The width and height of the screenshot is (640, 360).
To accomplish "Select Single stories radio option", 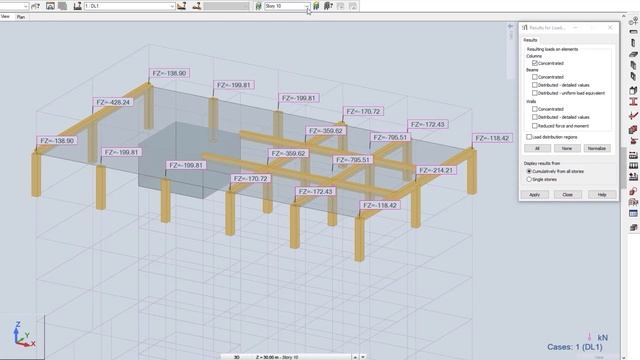I will point(529,179).
